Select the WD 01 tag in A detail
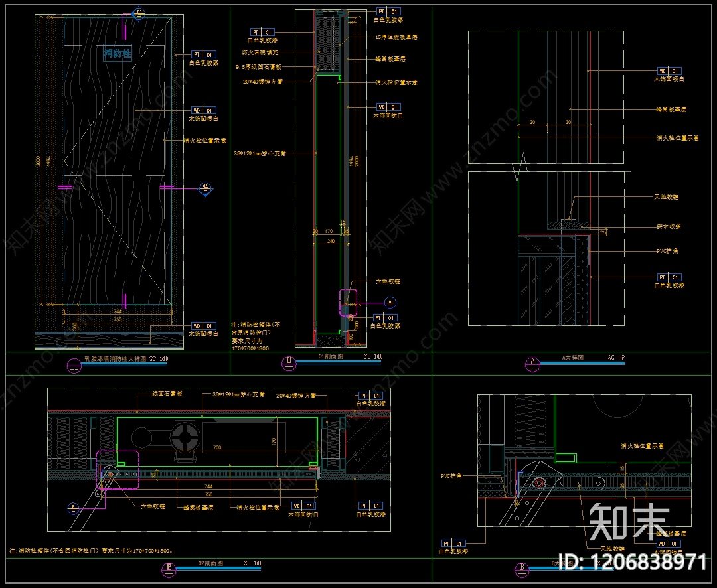 coord(669,71)
